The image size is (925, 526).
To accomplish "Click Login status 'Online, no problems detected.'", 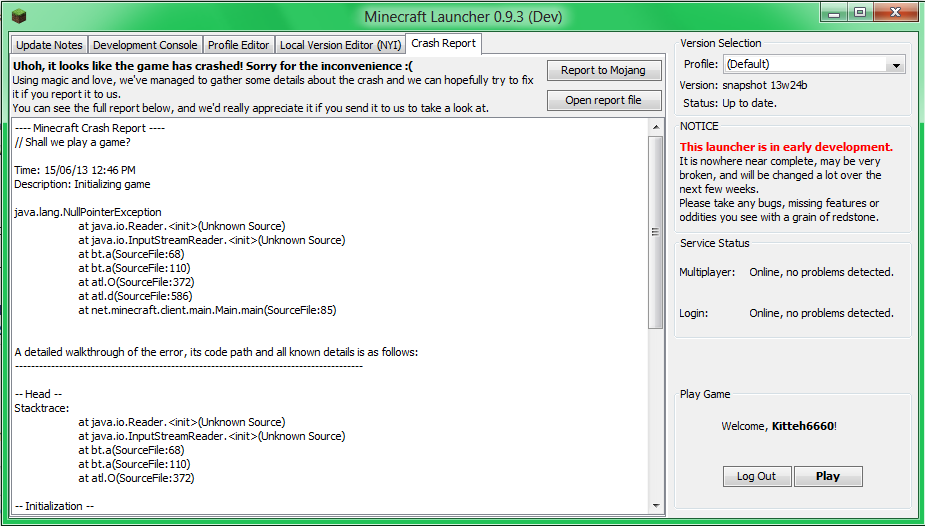I will [x=821, y=313].
